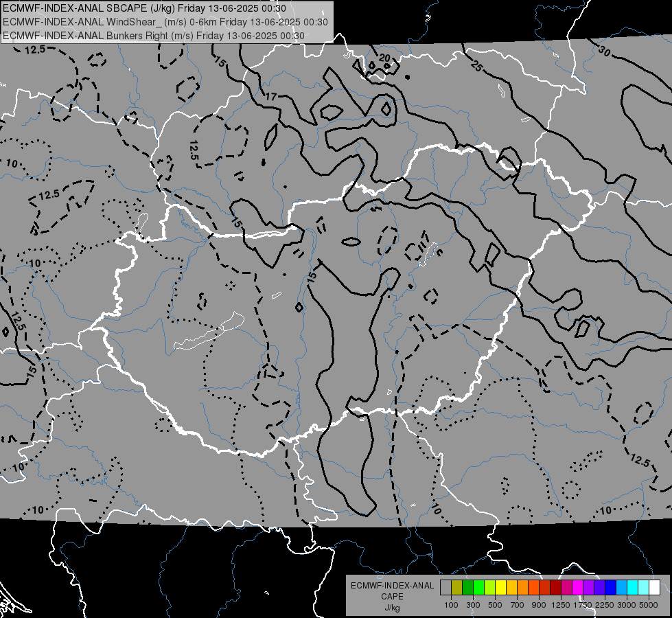Pick the brick red swatch right of 900 tick
This screenshot has width=672, height=618.
coord(545,588)
